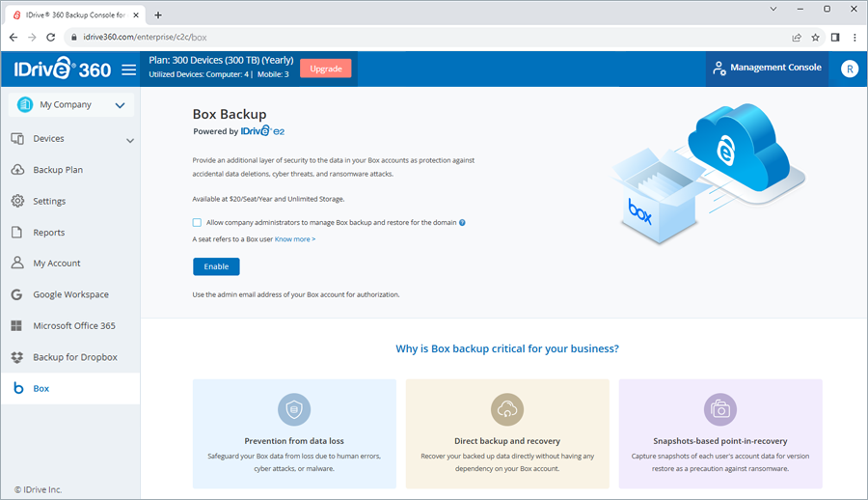Viewport: 868px width, 500px height.
Task: Click the Settings gear icon
Action: click(x=17, y=201)
